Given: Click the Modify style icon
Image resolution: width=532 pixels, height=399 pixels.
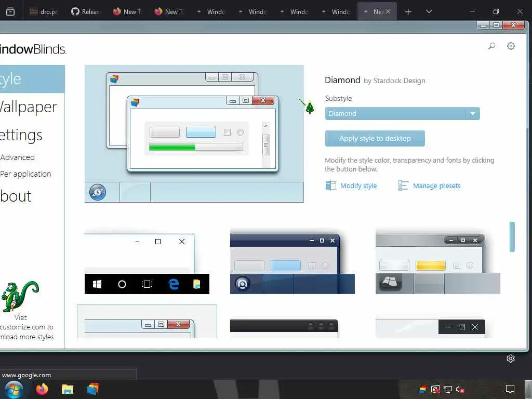Looking at the screenshot, I should point(330,185).
